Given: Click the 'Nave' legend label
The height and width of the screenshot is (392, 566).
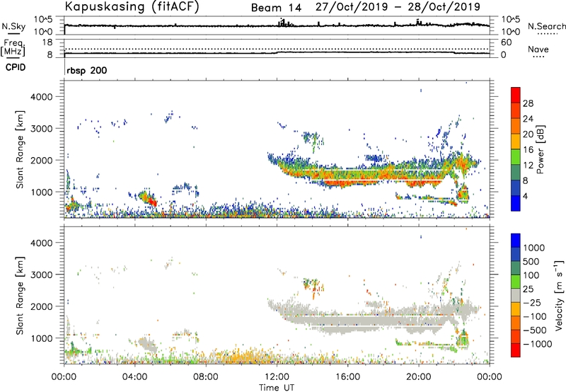Looking at the screenshot, I should [x=538, y=50].
